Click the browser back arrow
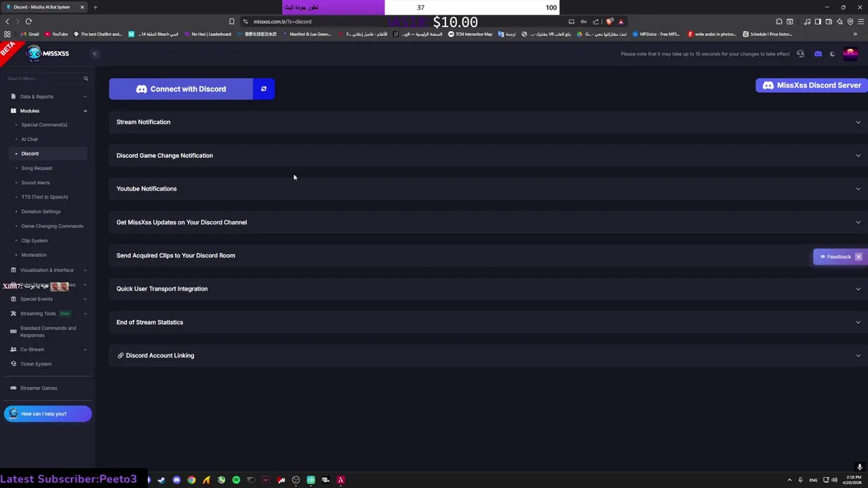The width and height of the screenshot is (868, 488). point(7,21)
